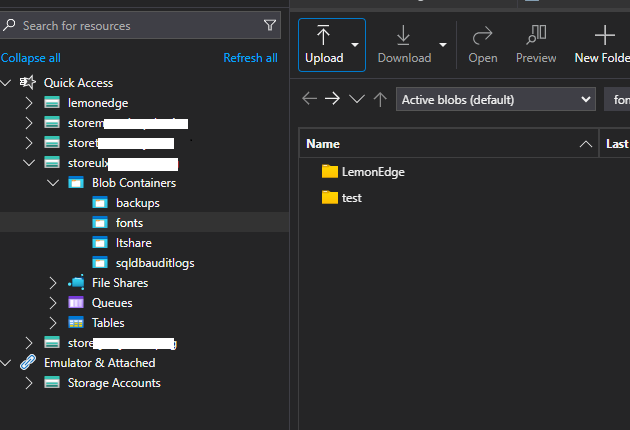Click the Storage Accounts icon
Viewport: 630px width, 430px height.
[x=52, y=383]
